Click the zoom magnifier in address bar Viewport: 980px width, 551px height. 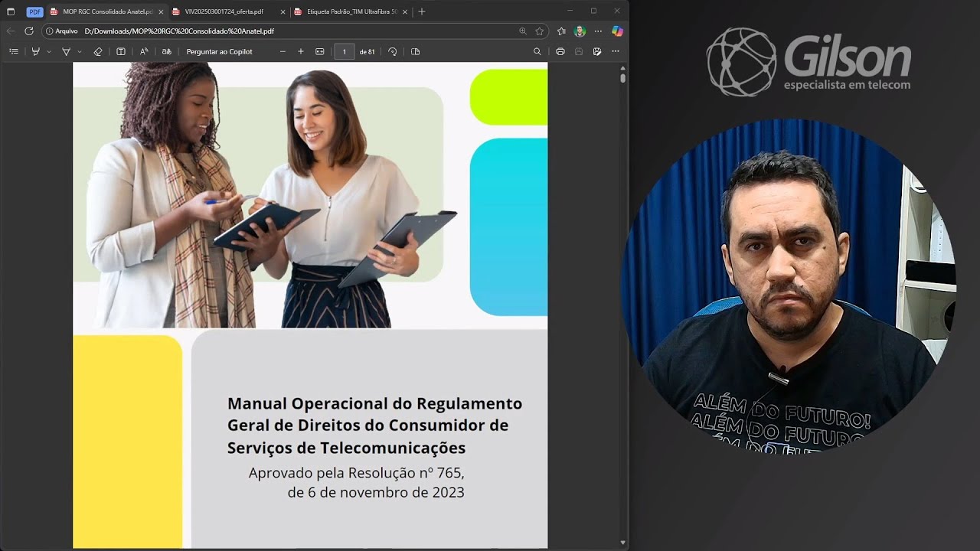coord(523,31)
